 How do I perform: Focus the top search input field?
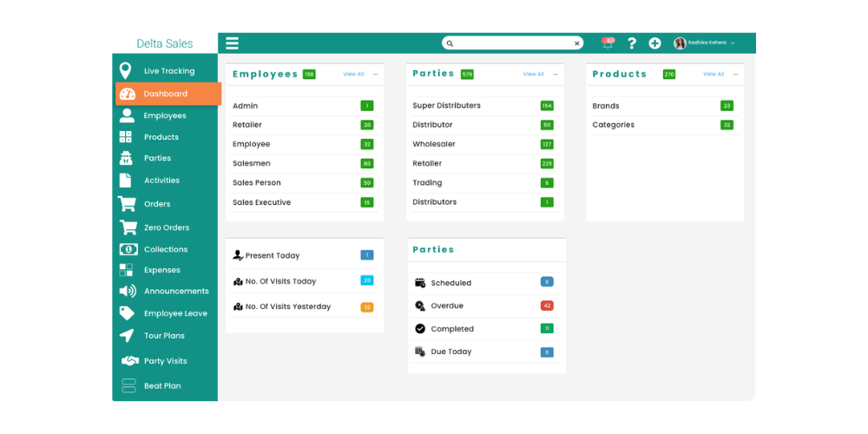pos(513,43)
